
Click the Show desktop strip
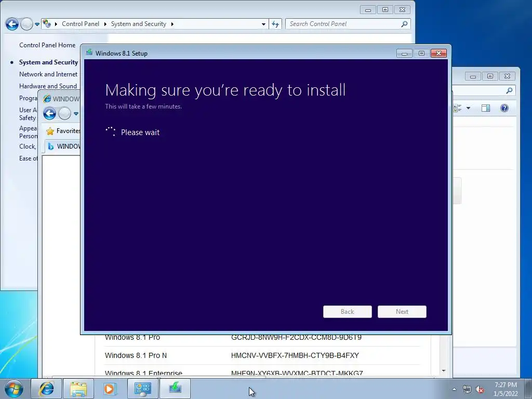(x=528, y=389)
